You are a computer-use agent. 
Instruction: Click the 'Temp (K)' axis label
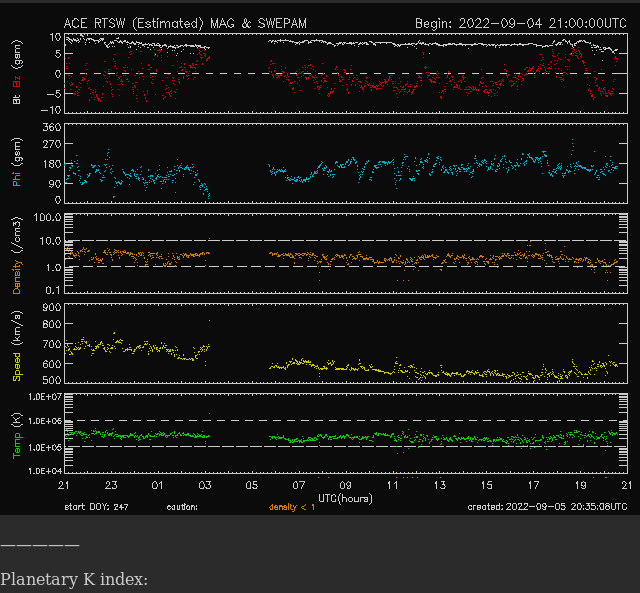coord(17,435)
